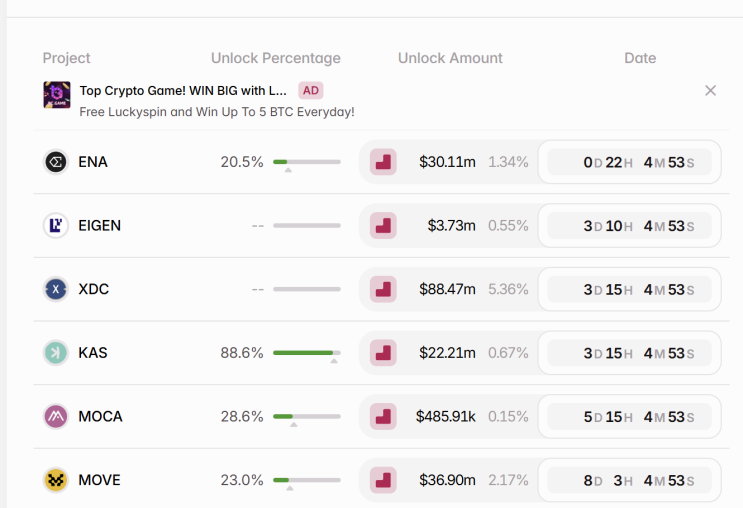The height and width of the screenshot is (508, 743).
Task: Click the XDC token logo icon
Action: [56, 289]
